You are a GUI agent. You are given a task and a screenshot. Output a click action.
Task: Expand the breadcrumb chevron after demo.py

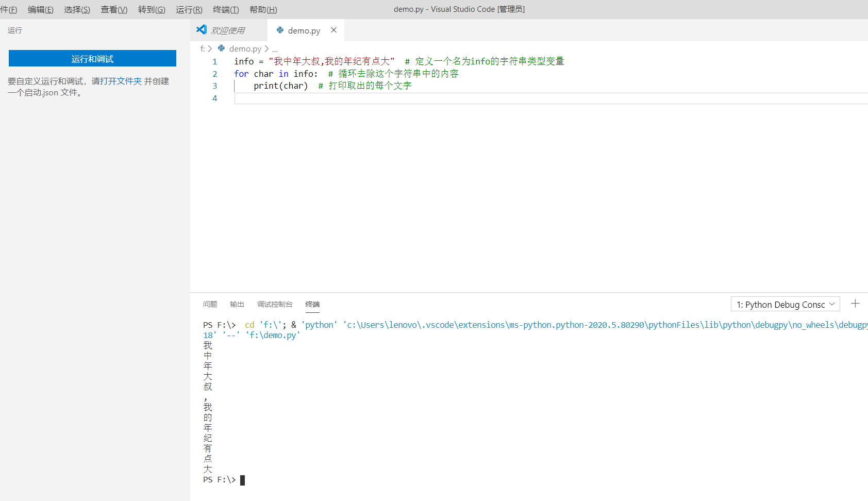(x=266, y=48)
